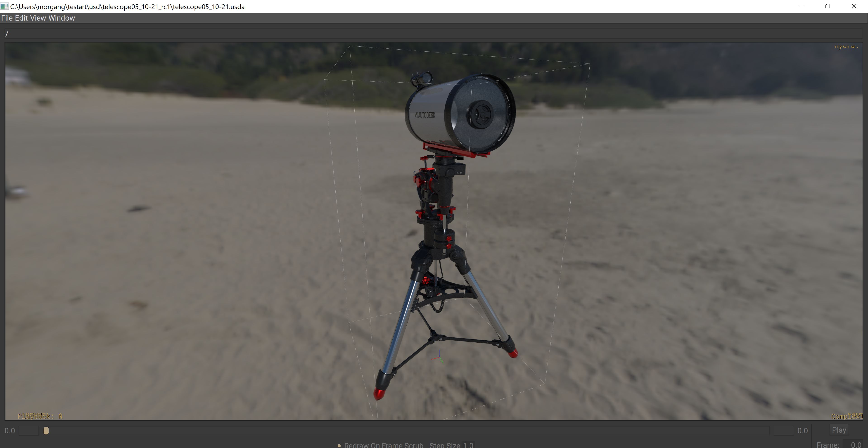Open the View menu

[38, 18]
